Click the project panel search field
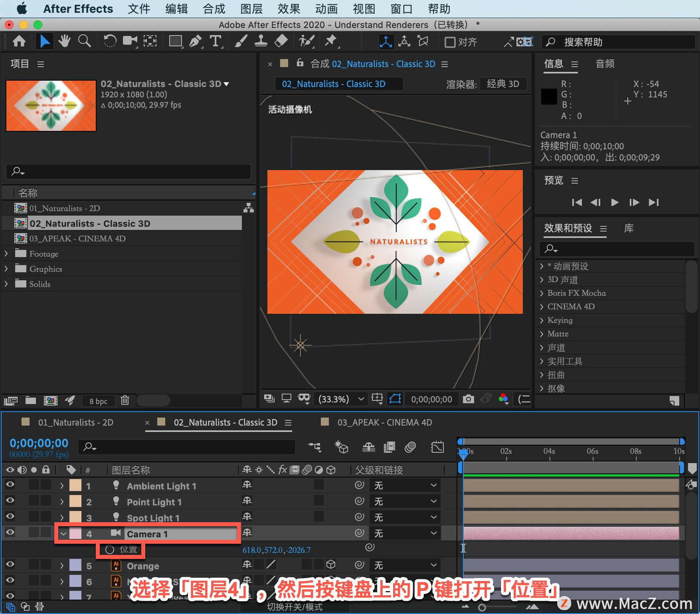Image resolution: width=700 pixels, height=614 pixels. [x=128, y=171]
